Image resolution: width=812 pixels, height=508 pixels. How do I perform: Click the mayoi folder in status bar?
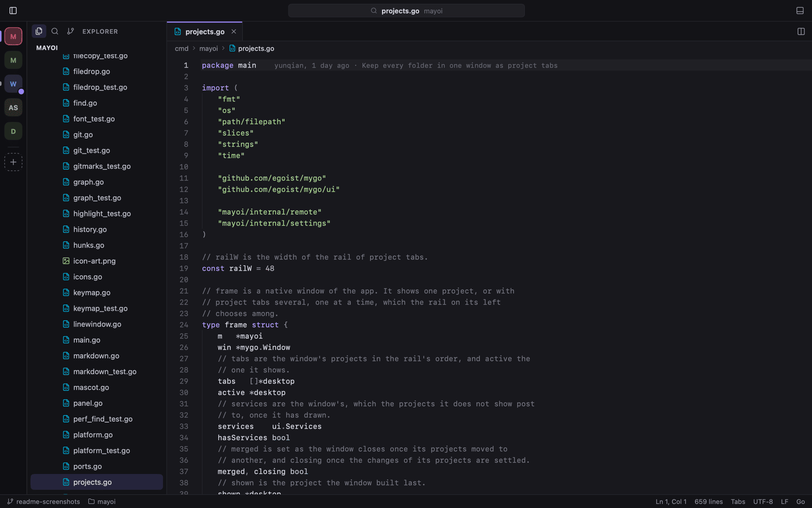pyautogui.click(x=102, y=502)
